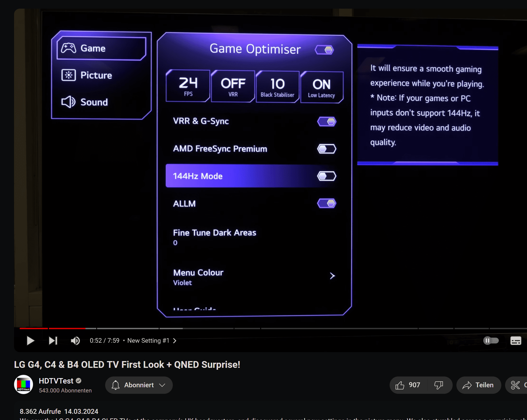The image size is (527, 420).
Task: Click the 543.000 Abonnenten text
Action: pyautogui.click(x=65, y=391)
